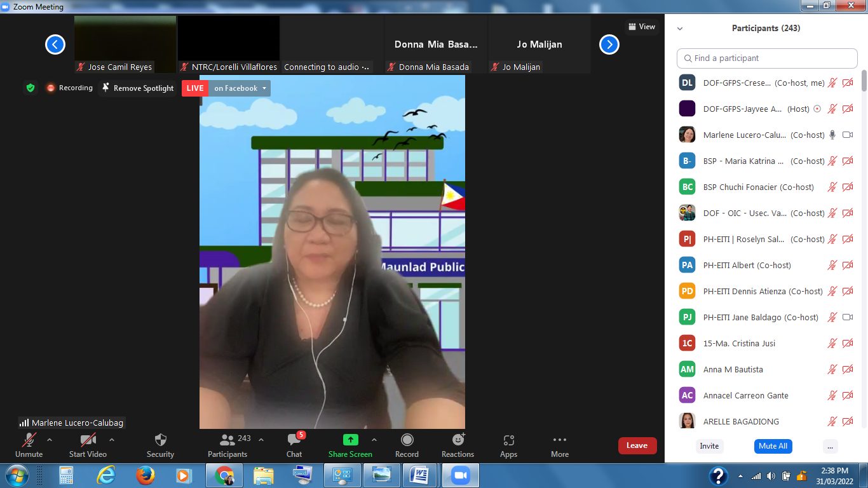Click muted mic icon for 15-Ma. Cristina Jusi
This screenshot has height=488, width=868.
coord(832,343)
